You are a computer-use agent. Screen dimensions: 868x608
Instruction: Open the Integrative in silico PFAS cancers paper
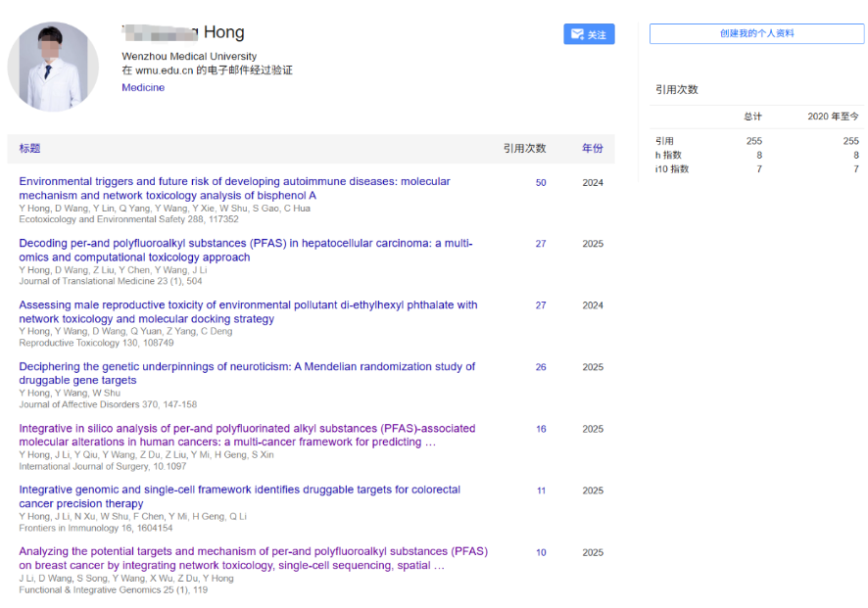pos(247,435)
